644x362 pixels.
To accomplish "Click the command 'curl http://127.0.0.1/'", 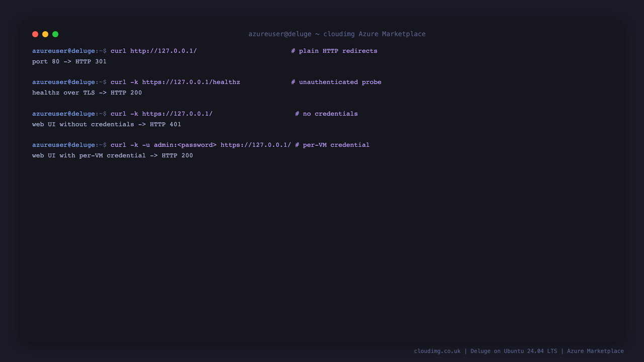I will click(x=154, y=51).
